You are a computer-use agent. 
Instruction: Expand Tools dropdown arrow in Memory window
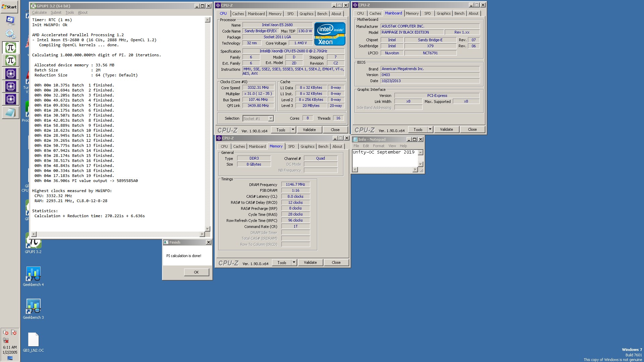click(294, 262)
